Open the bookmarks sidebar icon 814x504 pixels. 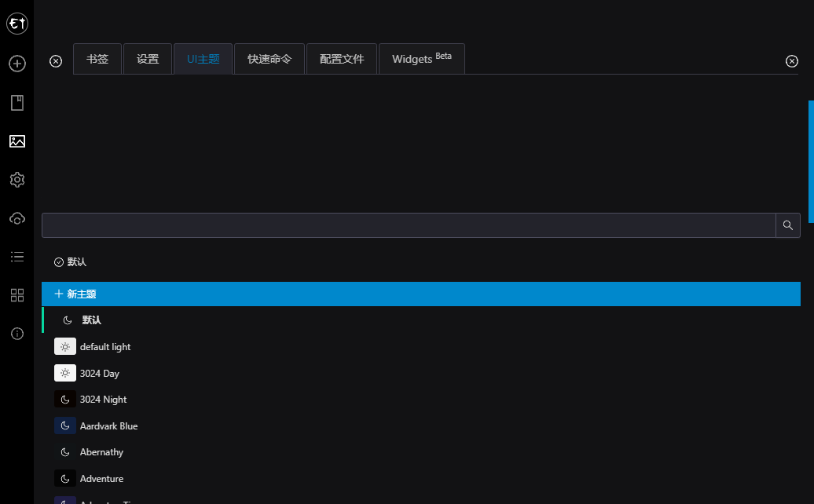pyautogui.click(x=16, y=102)
